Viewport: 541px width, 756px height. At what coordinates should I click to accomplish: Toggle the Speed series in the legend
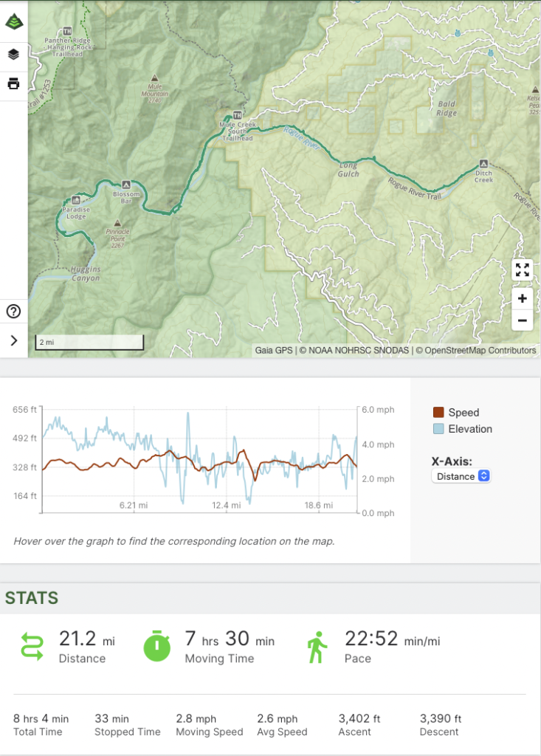point(456,413)
